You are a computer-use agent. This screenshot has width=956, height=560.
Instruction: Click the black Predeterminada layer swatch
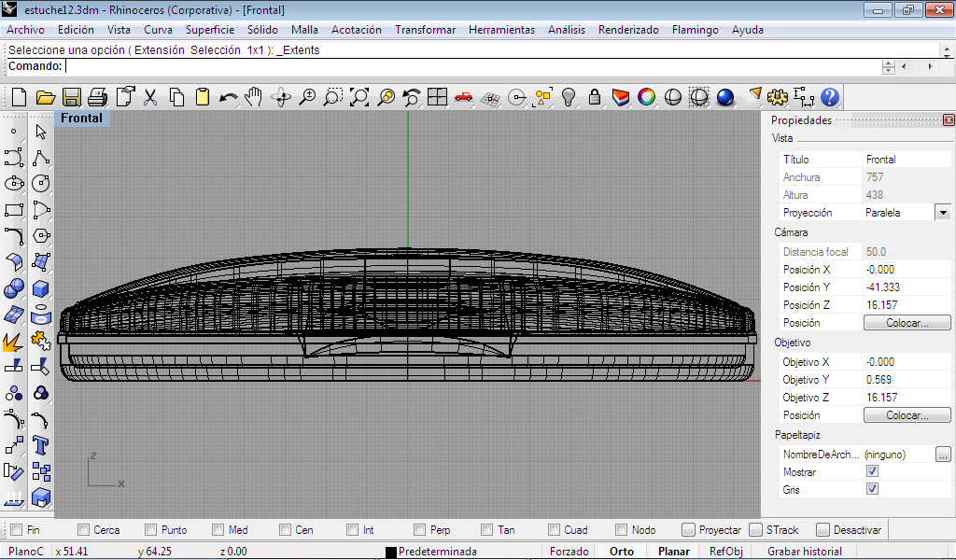click(x=391, y=553)
